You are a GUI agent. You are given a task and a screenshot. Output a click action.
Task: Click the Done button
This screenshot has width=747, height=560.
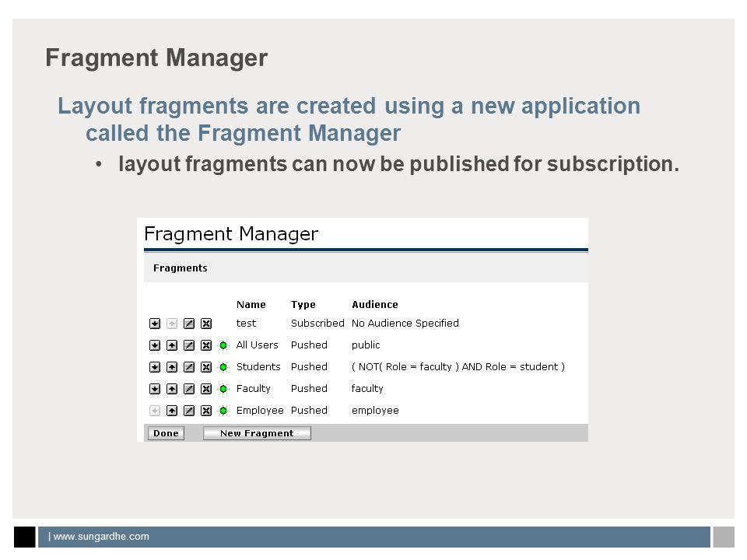click(166, 433)
